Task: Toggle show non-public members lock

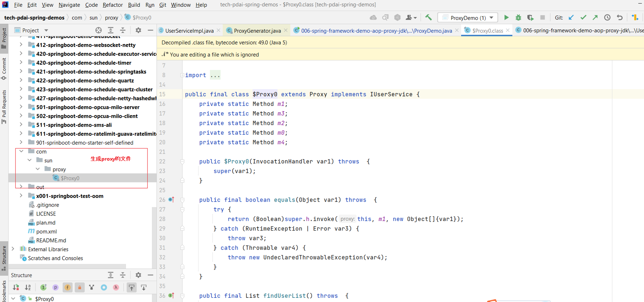Action: pyautogui.click(x=80, y=287)
